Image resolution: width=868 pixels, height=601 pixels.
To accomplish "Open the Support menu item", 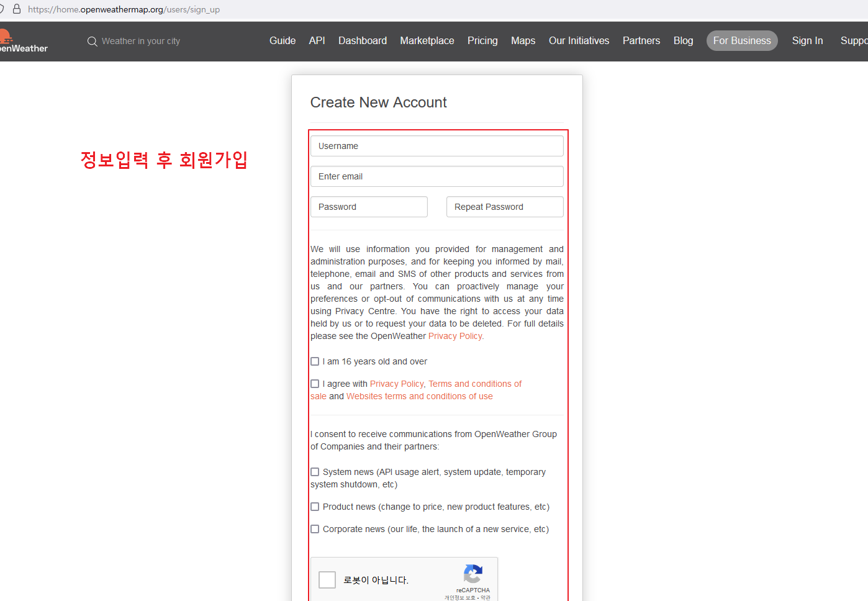I will pos(854,41).
